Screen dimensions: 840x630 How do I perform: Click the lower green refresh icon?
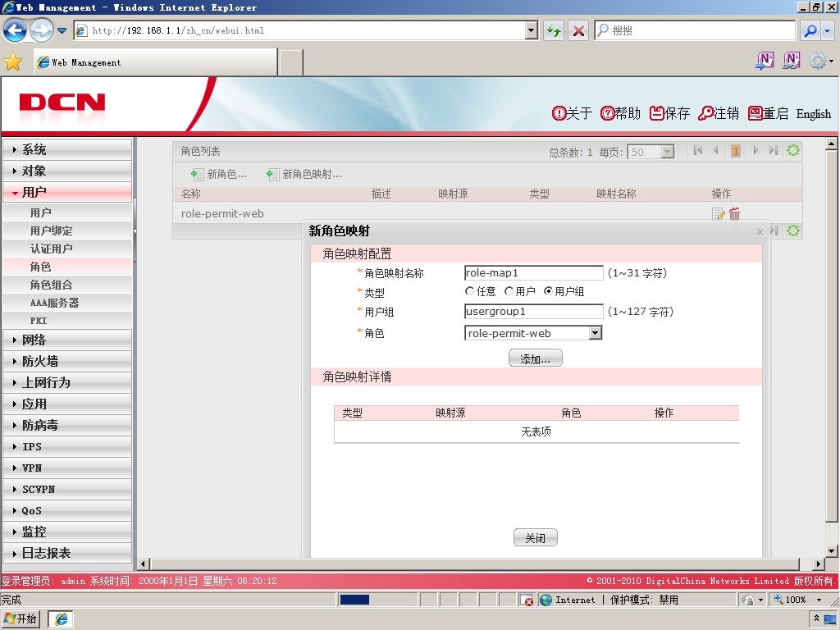tap(793, 231)
